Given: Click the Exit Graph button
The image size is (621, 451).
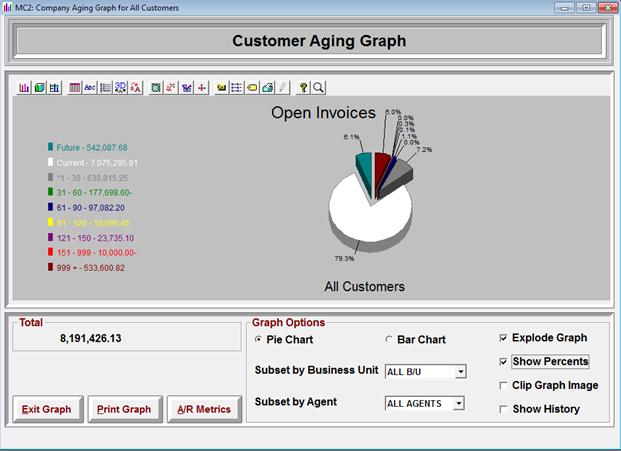Looking at the screenshot, I should point(48,409).
